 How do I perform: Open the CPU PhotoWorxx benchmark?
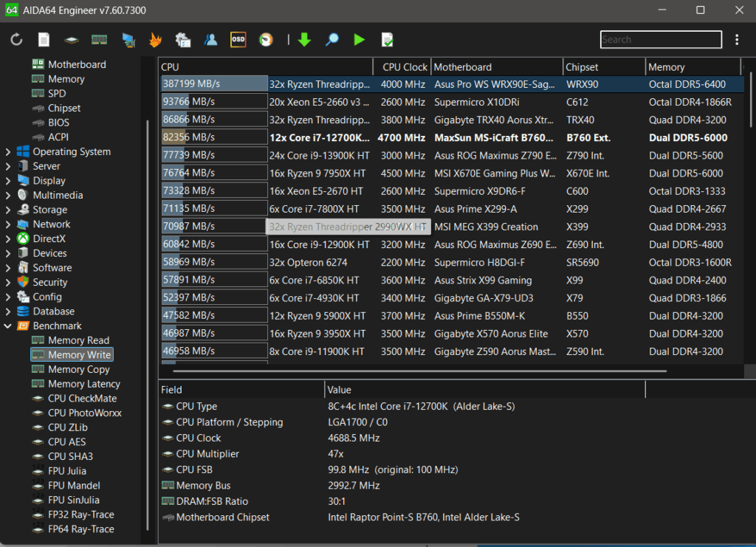pyautogui.click(x=84, y=413)
